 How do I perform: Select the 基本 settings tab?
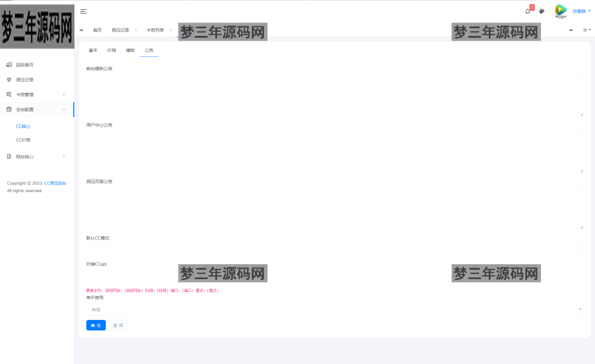tap(93, 50)
